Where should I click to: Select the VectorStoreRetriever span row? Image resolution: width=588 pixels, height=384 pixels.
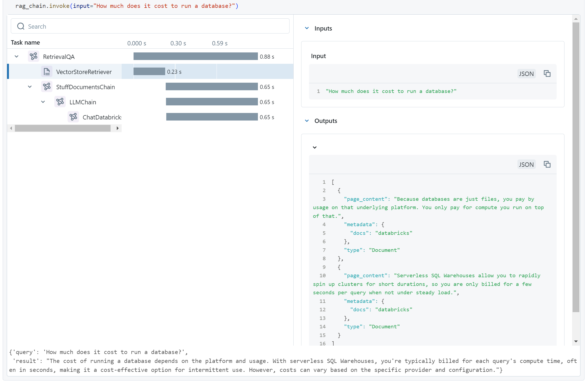(x=84, y=72)
